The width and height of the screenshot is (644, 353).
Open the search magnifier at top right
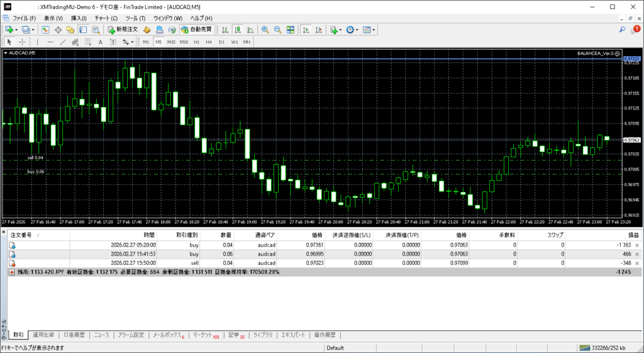[x=622, y=30]
